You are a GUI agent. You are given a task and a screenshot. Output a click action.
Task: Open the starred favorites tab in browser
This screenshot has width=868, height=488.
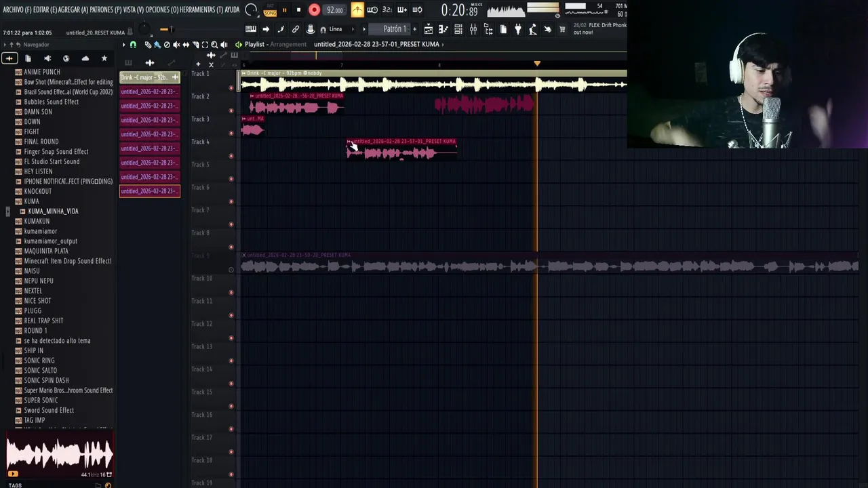pyautogui.click(x=104, y=59)
